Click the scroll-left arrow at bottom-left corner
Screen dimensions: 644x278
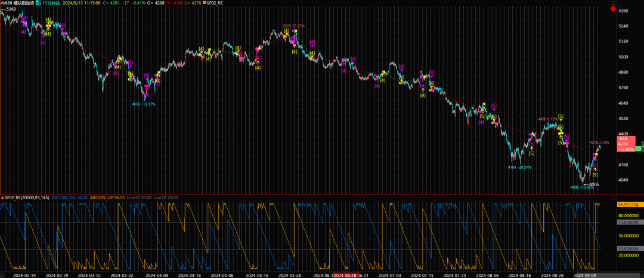(2, 276)
